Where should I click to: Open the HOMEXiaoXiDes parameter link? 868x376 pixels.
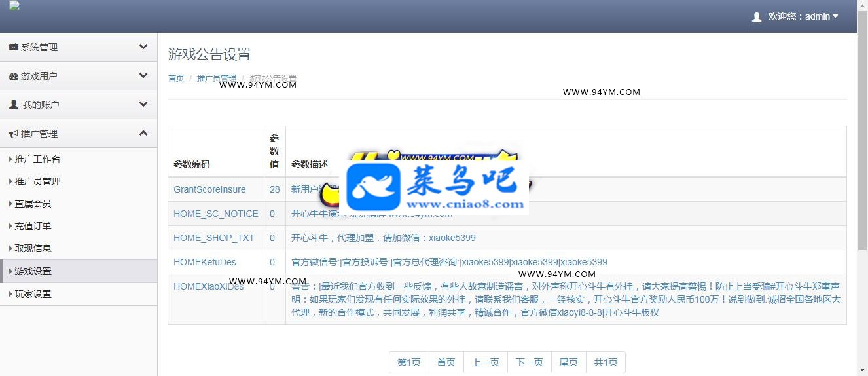208,286
